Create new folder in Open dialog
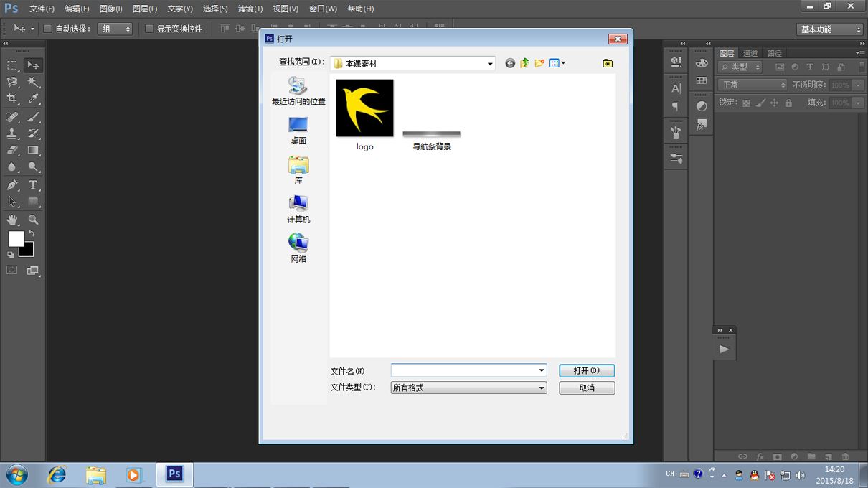Image resolution: width=868 pixels, height=488 pixels. [539, 63]
